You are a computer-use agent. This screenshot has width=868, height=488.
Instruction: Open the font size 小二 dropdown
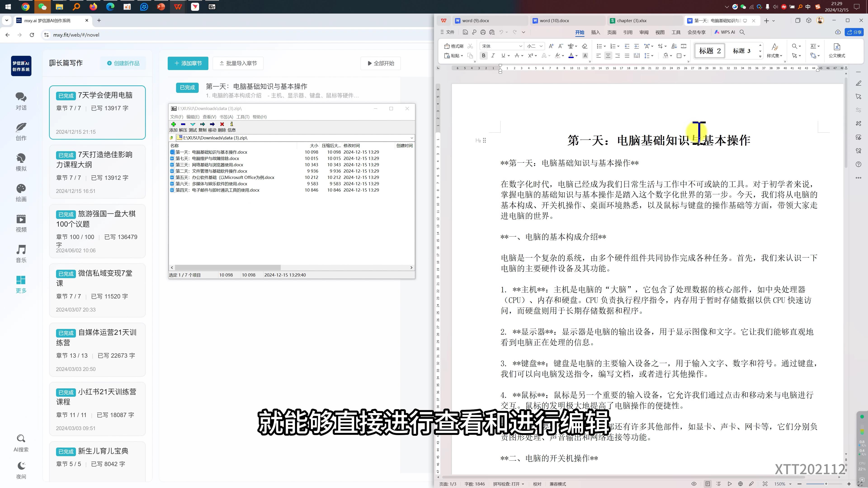[541, 46]
